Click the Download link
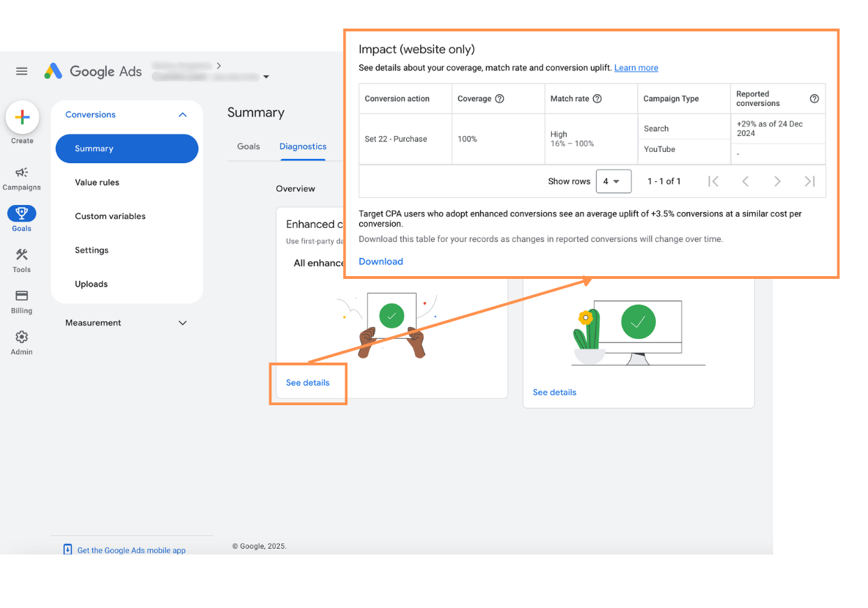 [x=381, y=261]
